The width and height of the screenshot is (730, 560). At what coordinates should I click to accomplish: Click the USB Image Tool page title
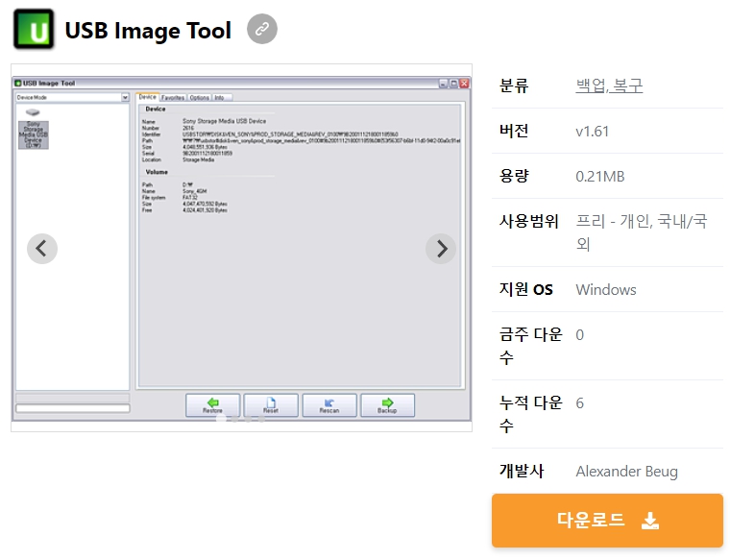148,31
